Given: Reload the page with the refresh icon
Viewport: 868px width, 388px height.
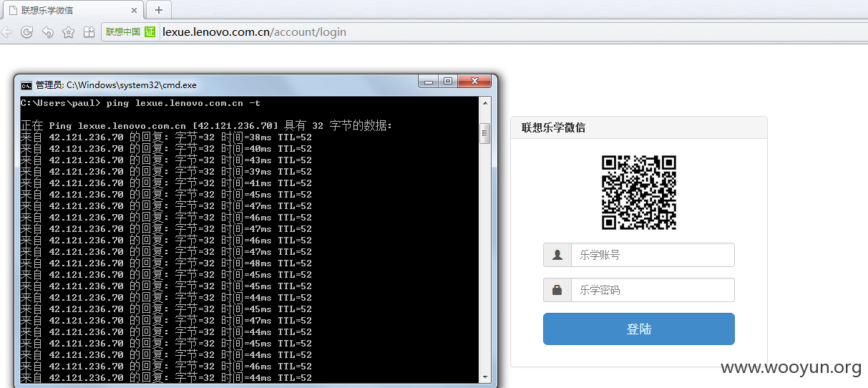Looking at the screenshot, I should (x=26, y=32).
